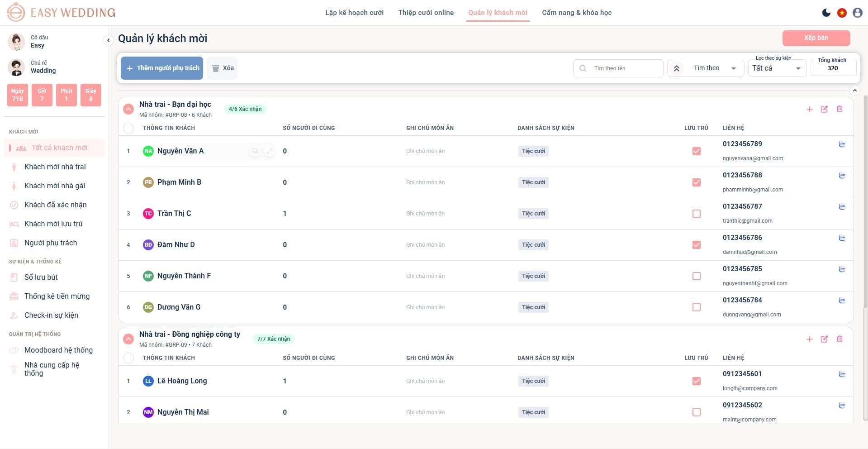868x449 pixels.
Task: Select Khách mời nhà trai in sidebar
Action: click(55, 167)
